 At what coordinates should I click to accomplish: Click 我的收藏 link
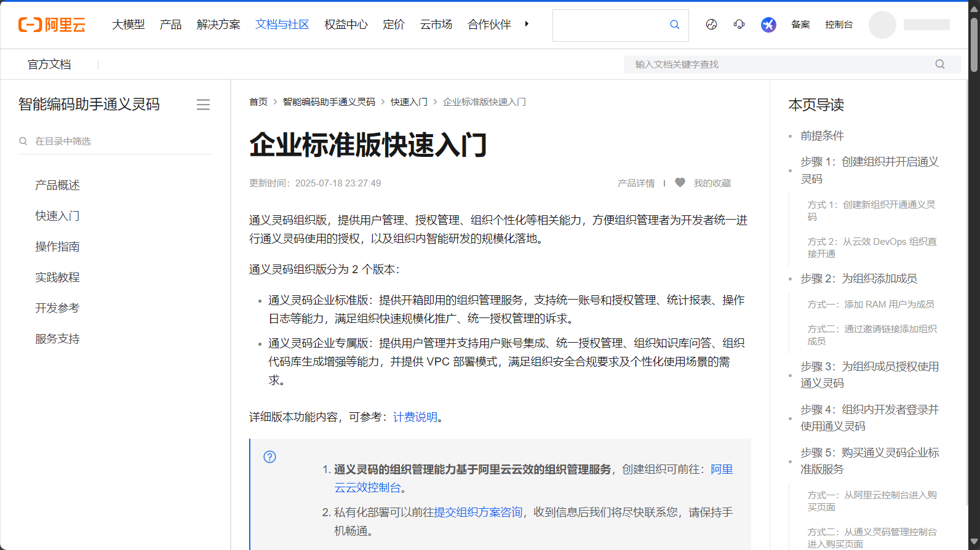point(712,183)
